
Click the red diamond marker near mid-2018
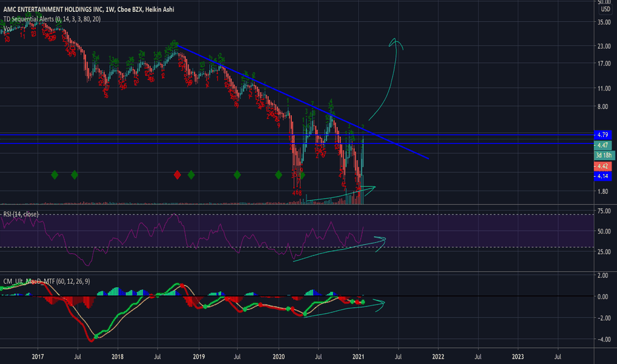point(177,175)
